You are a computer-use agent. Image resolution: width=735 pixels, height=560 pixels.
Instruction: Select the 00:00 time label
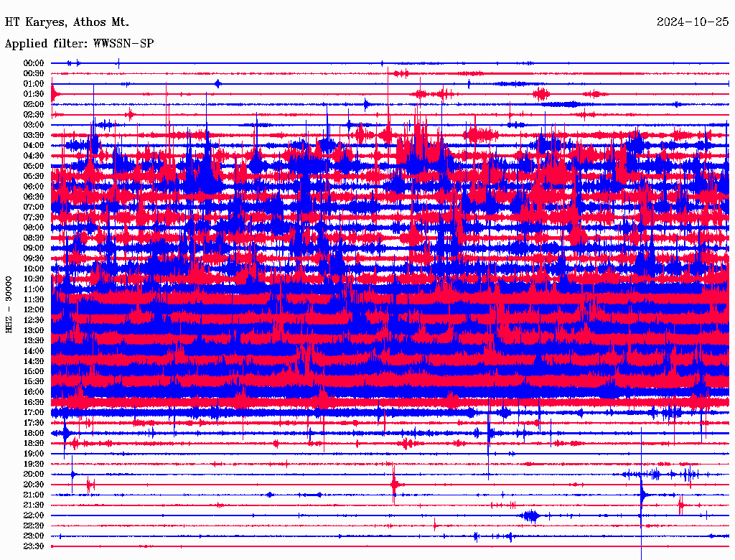[34, 63]
